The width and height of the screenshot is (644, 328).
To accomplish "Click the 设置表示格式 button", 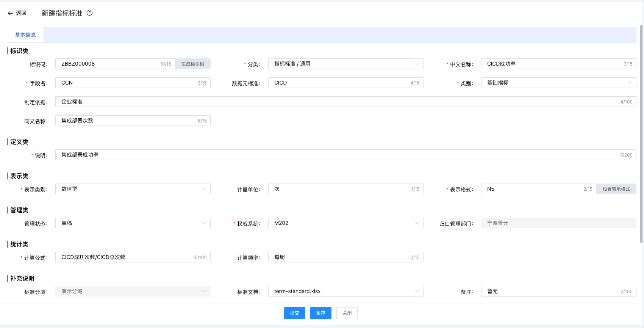I will (x=616, y=189).
